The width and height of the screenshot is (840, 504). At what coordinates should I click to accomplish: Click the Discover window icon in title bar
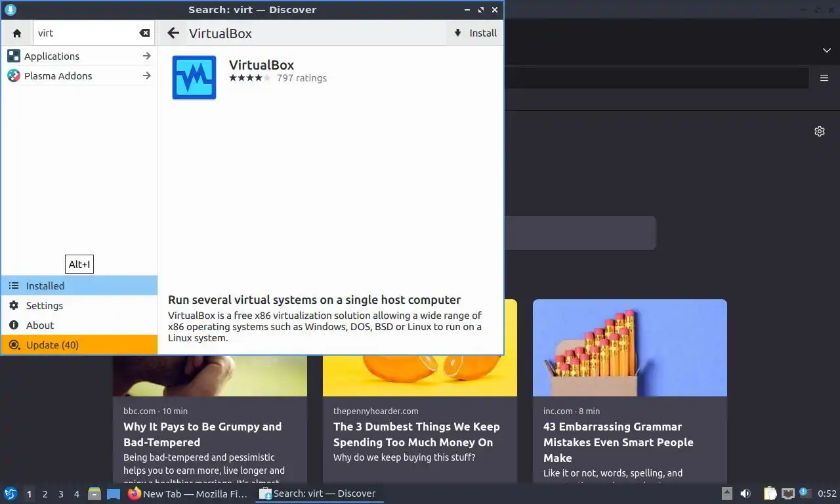coord(9,9)
